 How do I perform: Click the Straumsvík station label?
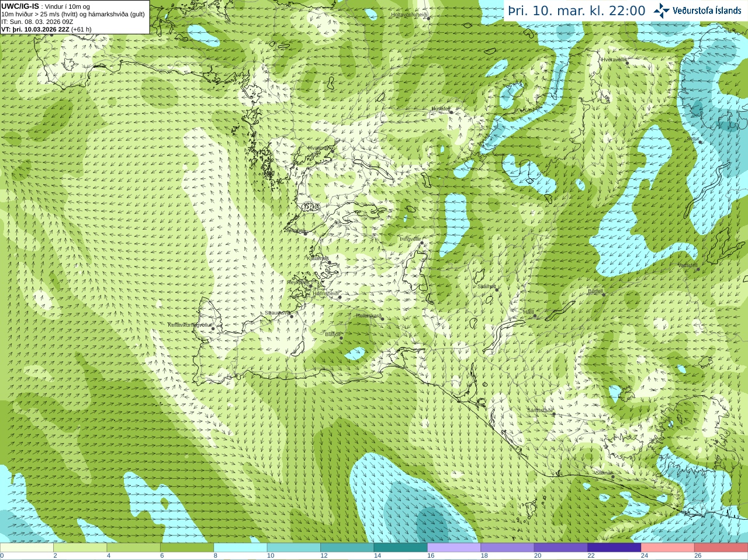point(277,313)
